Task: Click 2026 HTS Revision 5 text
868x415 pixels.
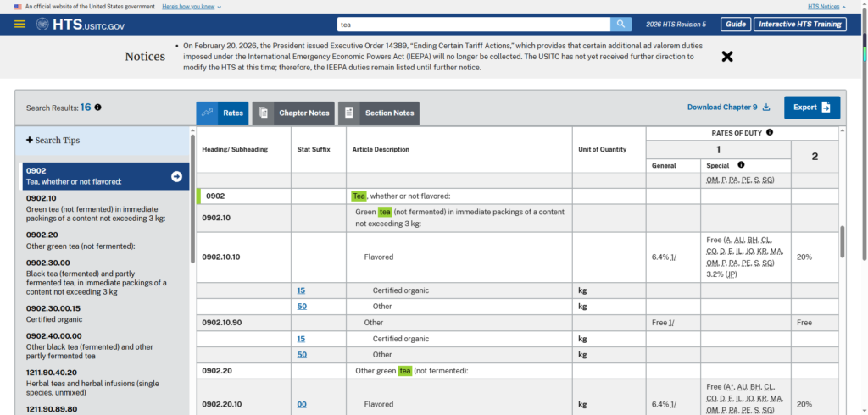Action: 676,25
